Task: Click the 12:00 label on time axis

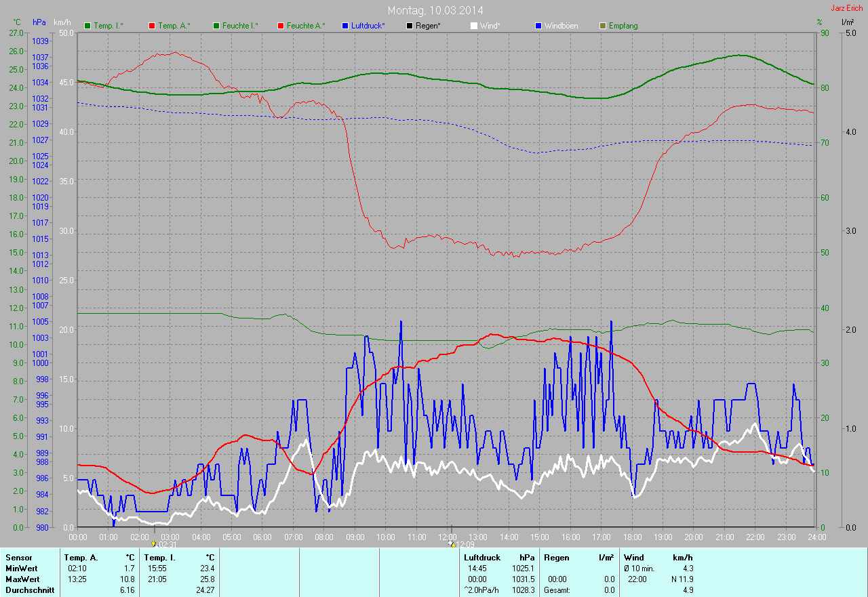Action: coord(447,537)
